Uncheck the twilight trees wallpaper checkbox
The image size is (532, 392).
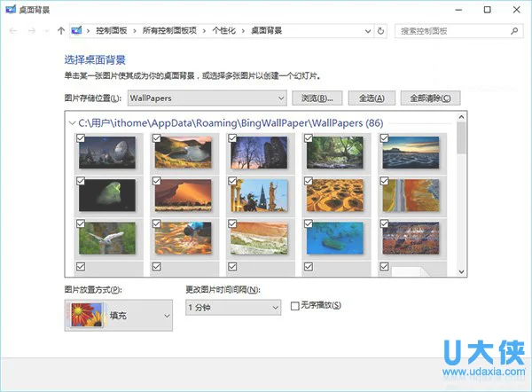pos(232,138)
